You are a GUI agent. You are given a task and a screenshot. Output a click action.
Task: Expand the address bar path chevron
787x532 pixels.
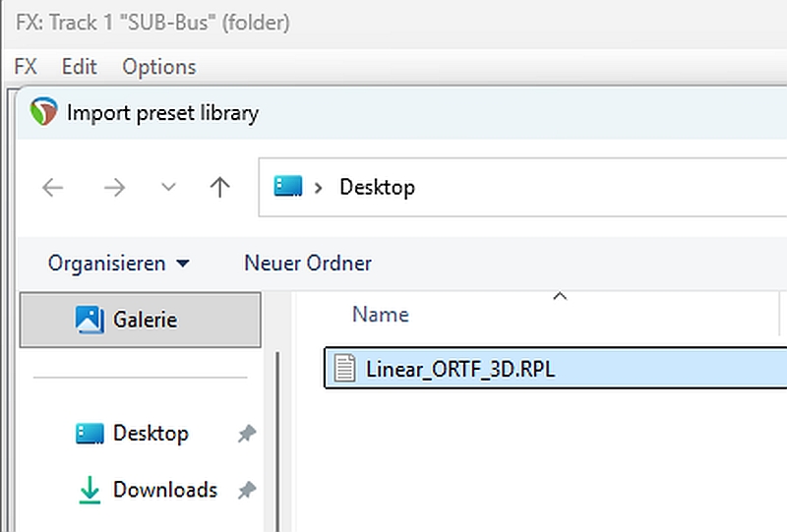click(x=318, y=188)
